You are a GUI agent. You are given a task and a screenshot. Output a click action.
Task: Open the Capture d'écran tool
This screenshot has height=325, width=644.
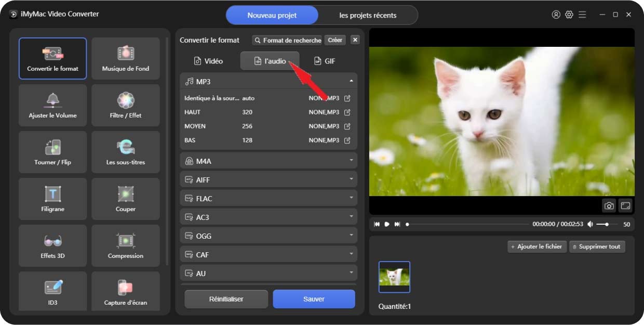(126, 291)
